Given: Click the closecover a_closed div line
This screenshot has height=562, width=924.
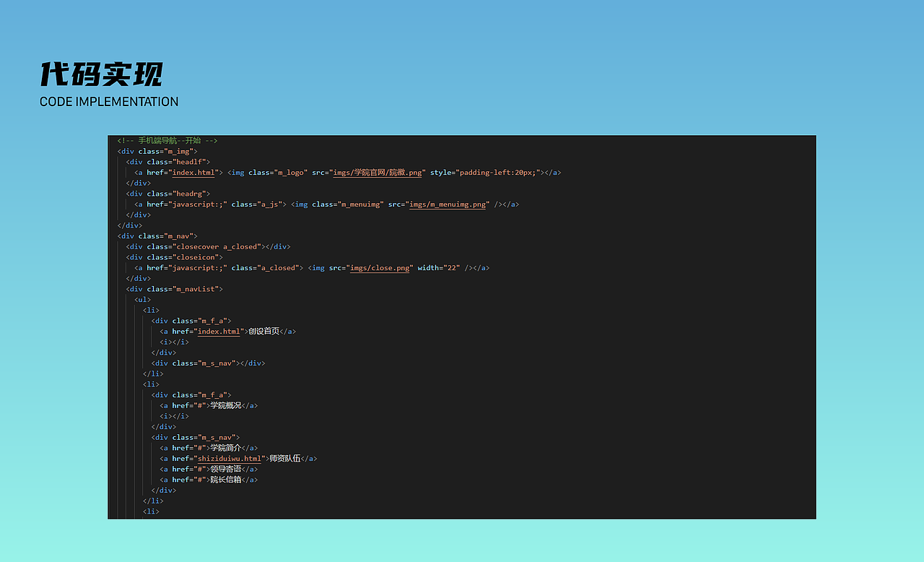Looking at the screenshot, I should tap(208, 247).
